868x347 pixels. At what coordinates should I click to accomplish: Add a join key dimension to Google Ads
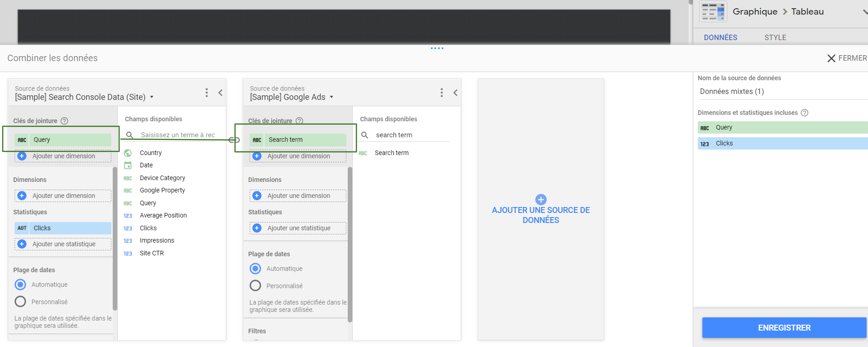pyautogui.click(x=298, y=156)
